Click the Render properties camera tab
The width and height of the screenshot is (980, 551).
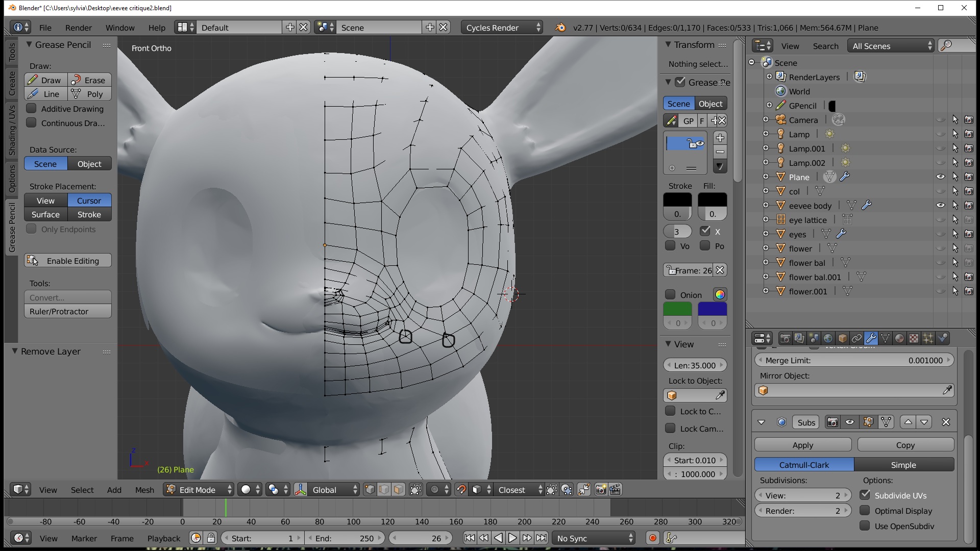click(x=785, y=338)
